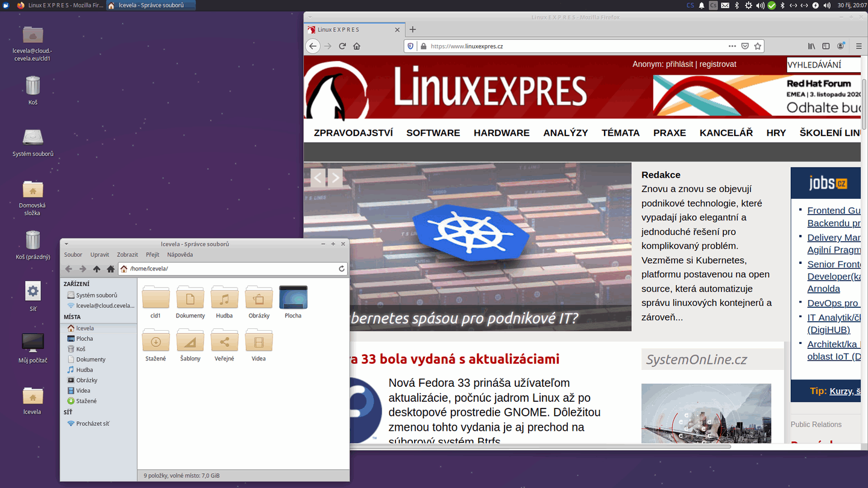
Task: Open Koš trash desktop icon
Action: click(33, 90)
